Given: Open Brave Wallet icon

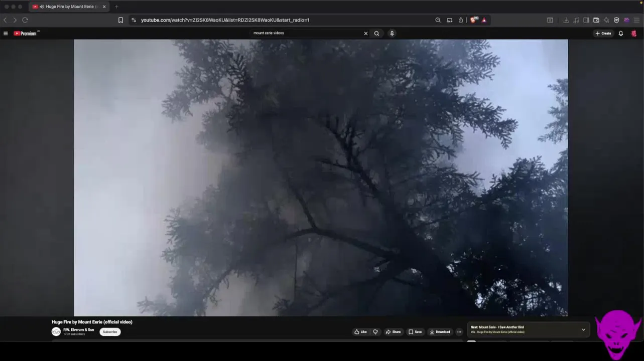Looking at the screenshot, I should click(x=596, y=20).
